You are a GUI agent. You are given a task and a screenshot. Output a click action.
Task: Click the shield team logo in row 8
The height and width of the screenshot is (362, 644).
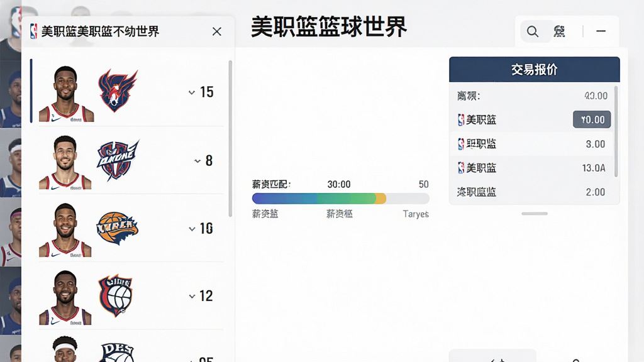coord(118,160)
